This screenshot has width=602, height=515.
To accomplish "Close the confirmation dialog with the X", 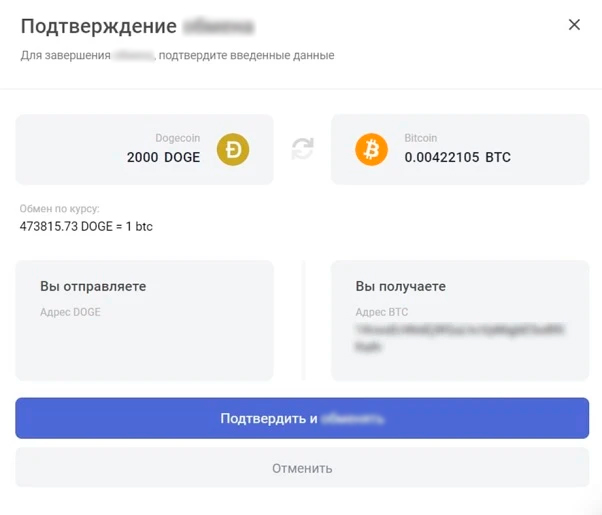I will click(x=574, y=25).
